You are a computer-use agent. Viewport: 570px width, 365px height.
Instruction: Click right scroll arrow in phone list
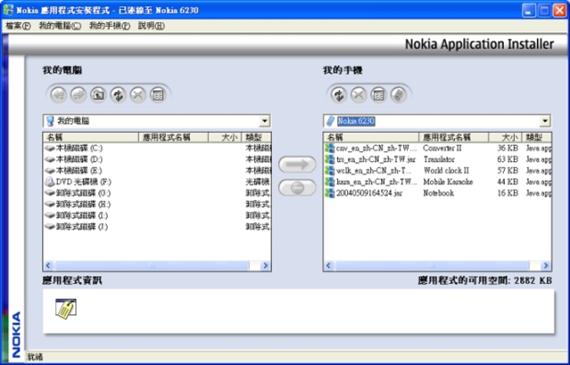point(546,266)
